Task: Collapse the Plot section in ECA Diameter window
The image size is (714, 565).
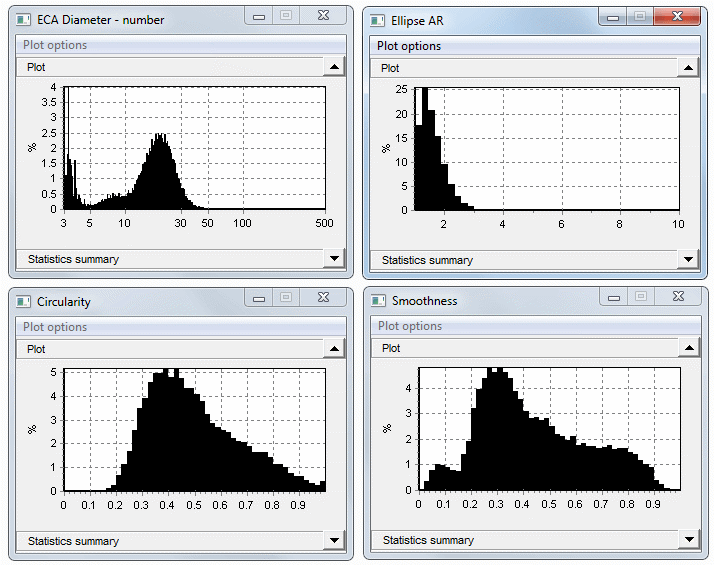Action: click(334, 67)
